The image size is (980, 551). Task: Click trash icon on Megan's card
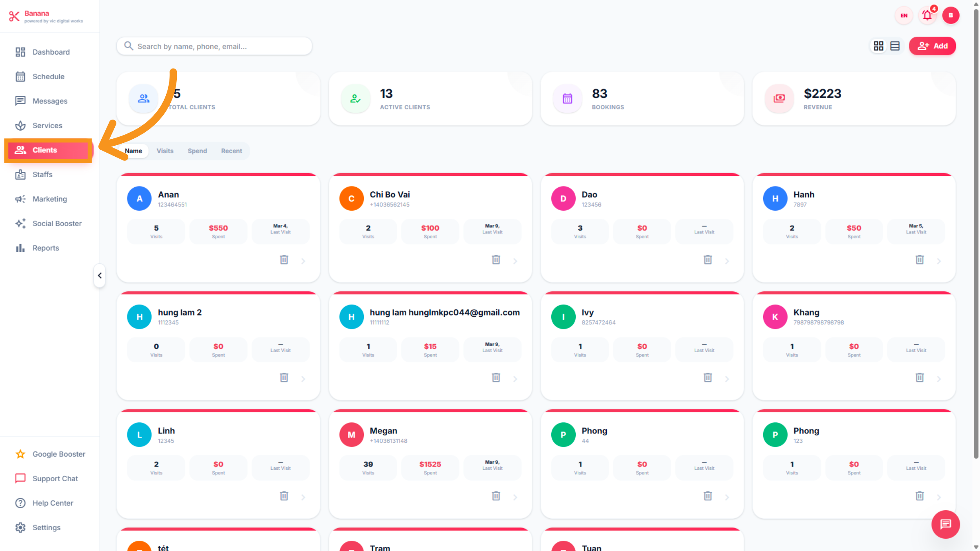click(x=496, y=496)
